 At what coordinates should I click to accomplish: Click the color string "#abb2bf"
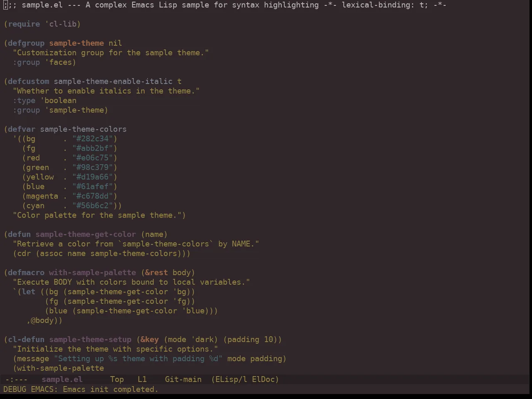tap(93, 148)
